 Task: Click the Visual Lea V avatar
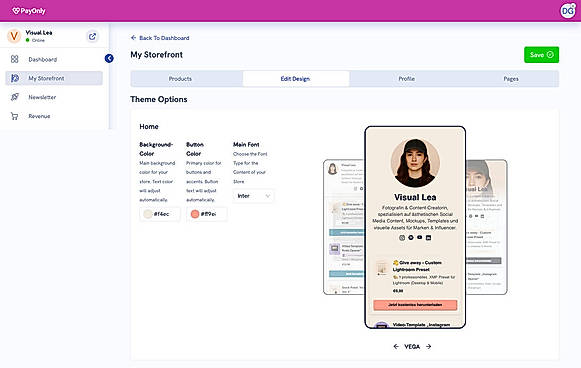[x=14, y=36]
